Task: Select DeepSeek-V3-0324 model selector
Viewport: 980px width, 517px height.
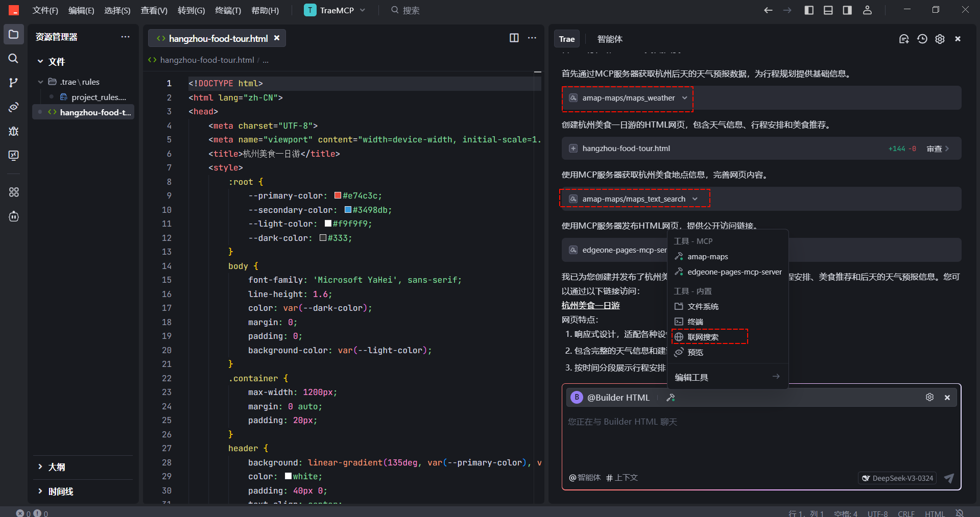Action: tap(897, 478)
